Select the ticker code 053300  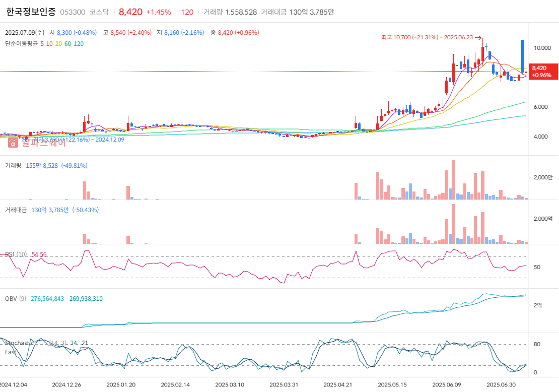73,12
